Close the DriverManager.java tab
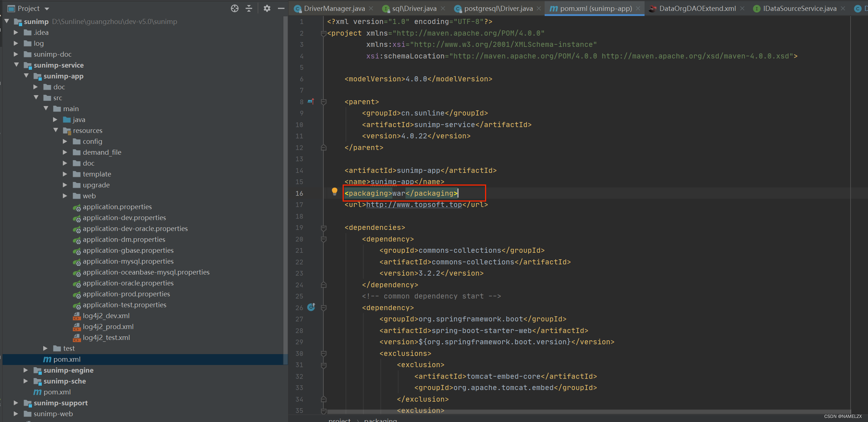The image size is (868, 422). 371,8
